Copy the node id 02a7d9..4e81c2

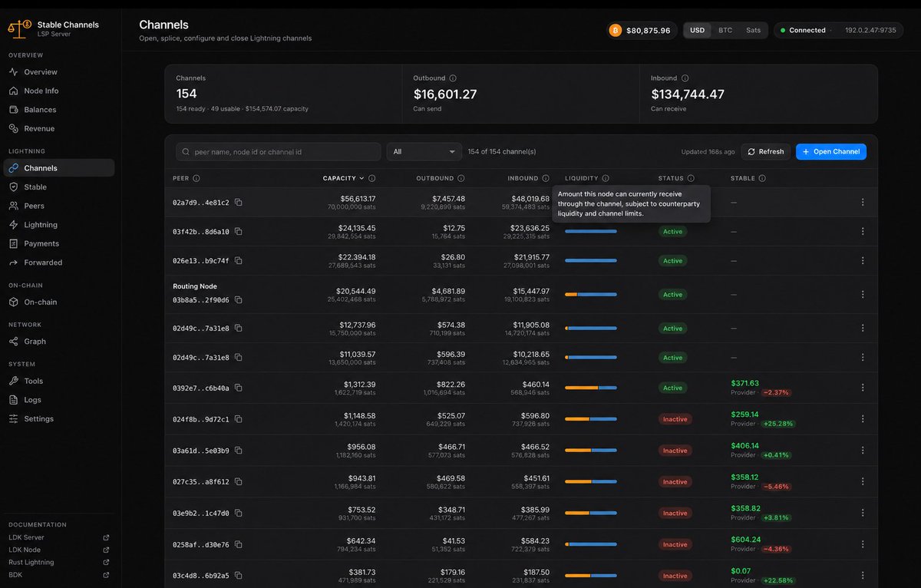pos(239,203)
